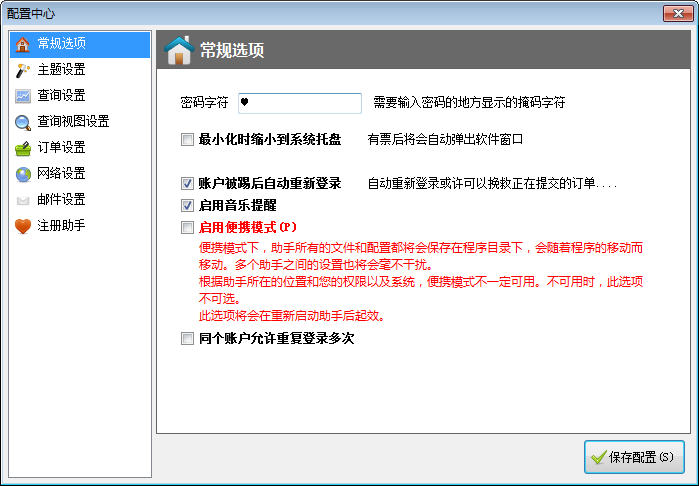Click the large house icon in the header
699x486 pixels.
179,50
